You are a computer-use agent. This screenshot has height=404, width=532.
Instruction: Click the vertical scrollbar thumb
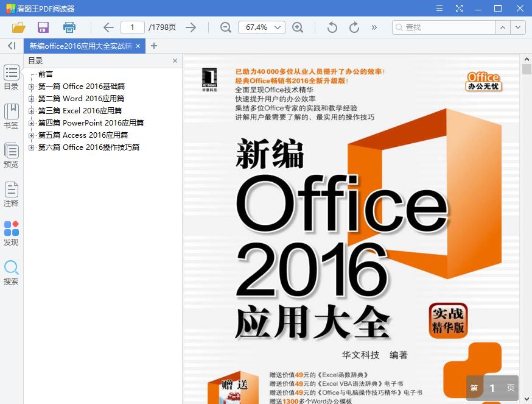(x=527, y=69)
